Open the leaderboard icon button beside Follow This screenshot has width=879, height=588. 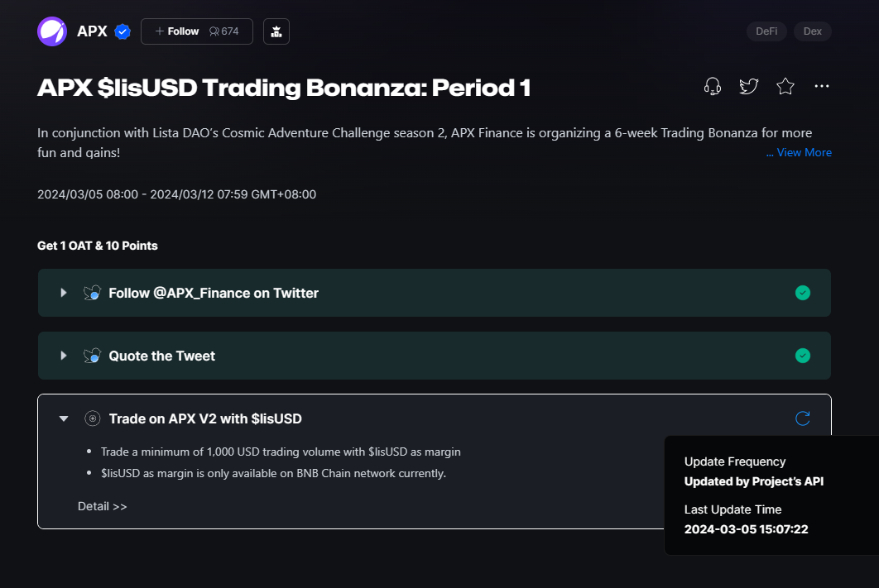click(276, 31)
